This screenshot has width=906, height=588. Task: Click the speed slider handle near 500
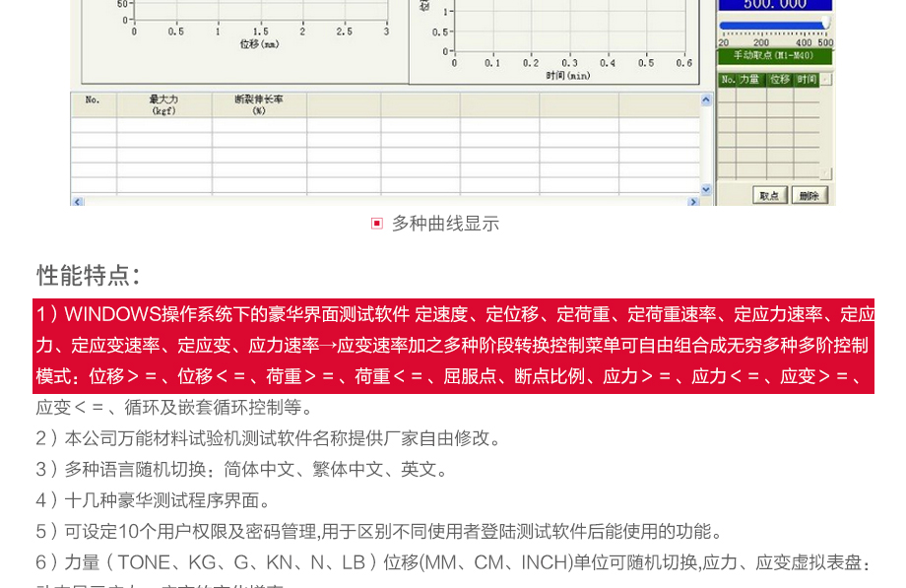pyautogui.click(x=826, y=24)
